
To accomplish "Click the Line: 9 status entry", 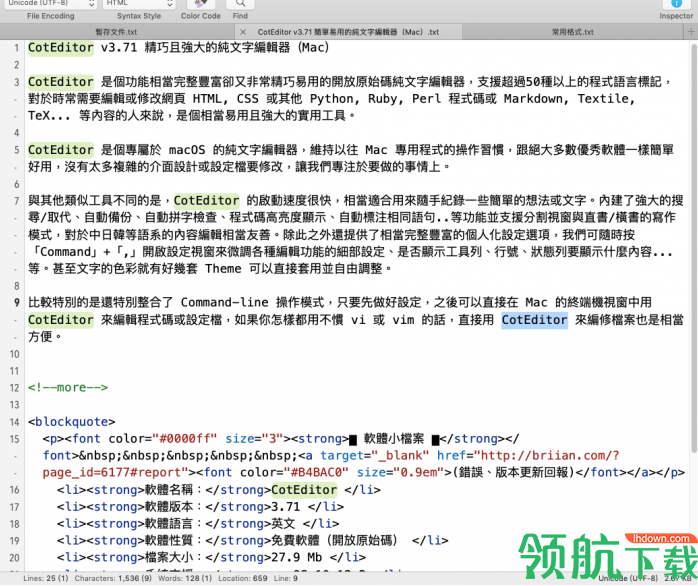I will click(x=286, y=578).
